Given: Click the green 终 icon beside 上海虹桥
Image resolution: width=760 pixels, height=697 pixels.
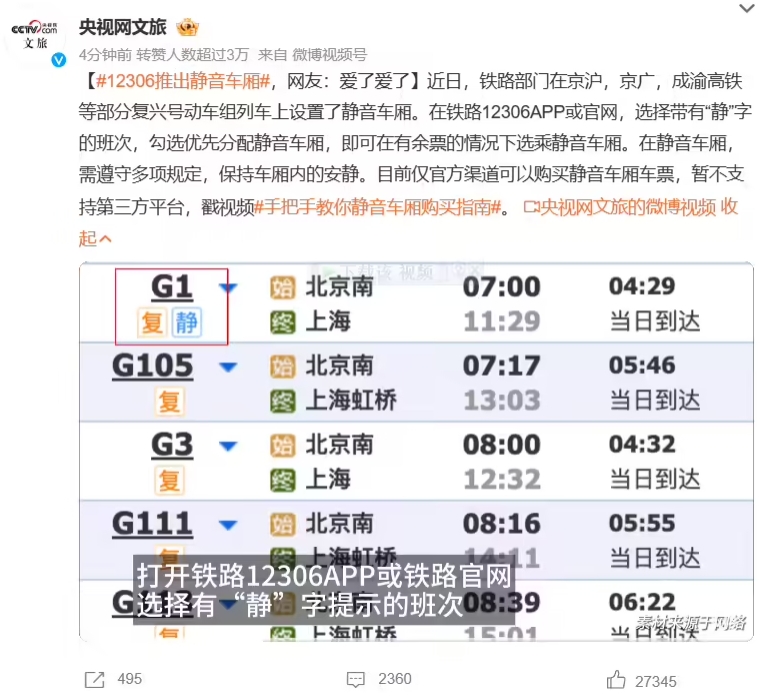Looking at the screenshot, I should coord(283,401).
